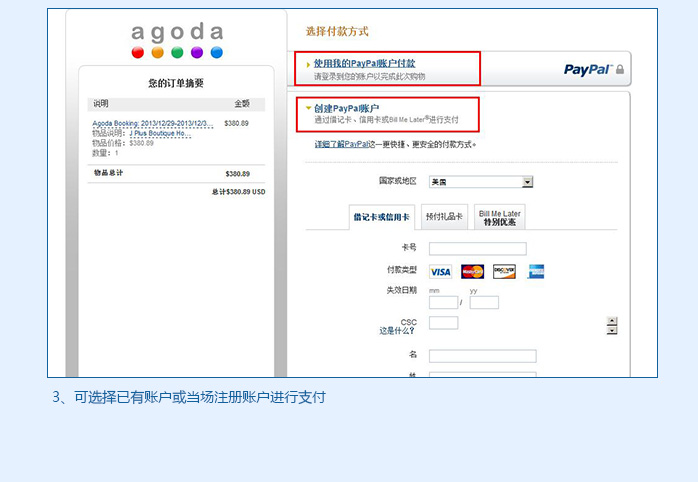Viewport: 698px width, 482px height.
Task: Click the 数量: 1 quantity text
Action: 106,153
